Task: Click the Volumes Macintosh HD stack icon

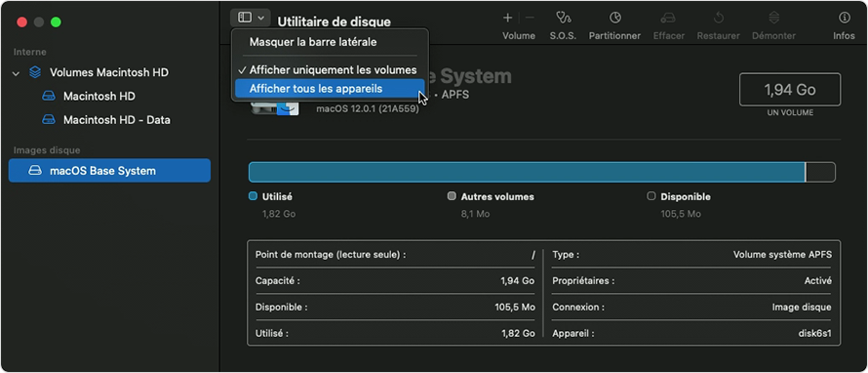Action: coord(35,72)
